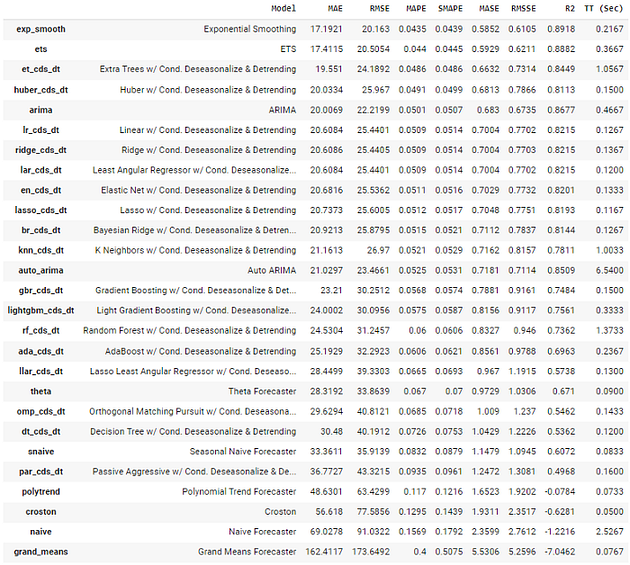Click MAPE value 0.067 in theta row

415,391
